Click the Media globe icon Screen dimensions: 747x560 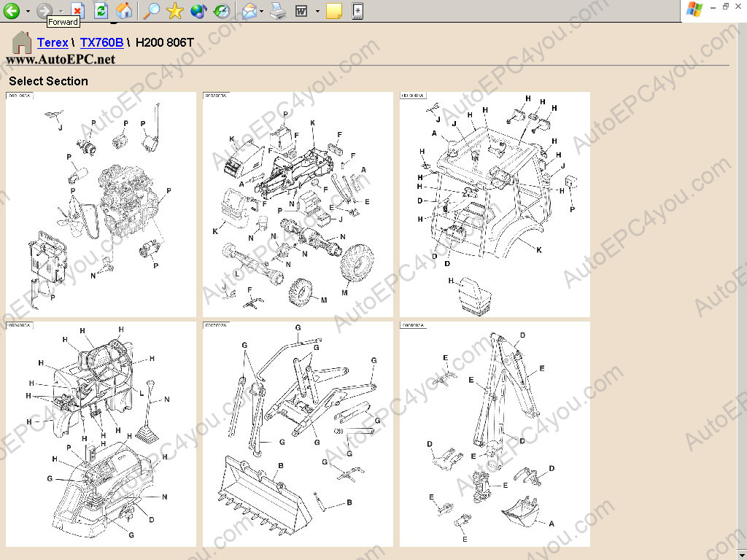click(x=198, y=10)
